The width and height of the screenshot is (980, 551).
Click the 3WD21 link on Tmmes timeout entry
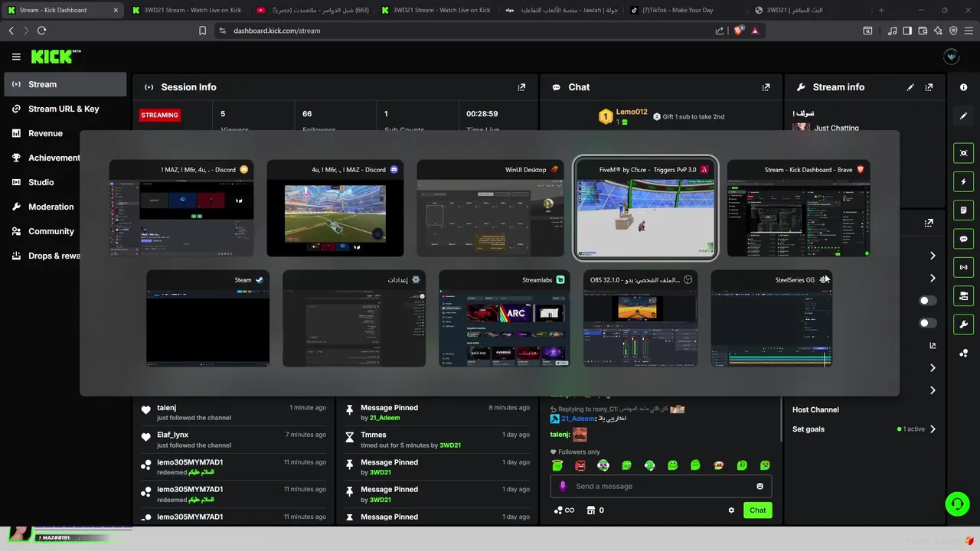(x=450, y=445)
